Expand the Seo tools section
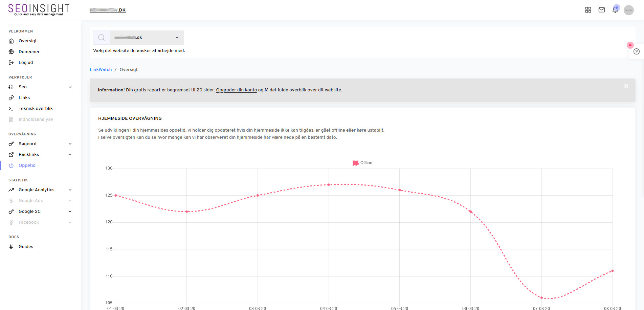This screenshot has height=310, width=644. tap(70, 87)
